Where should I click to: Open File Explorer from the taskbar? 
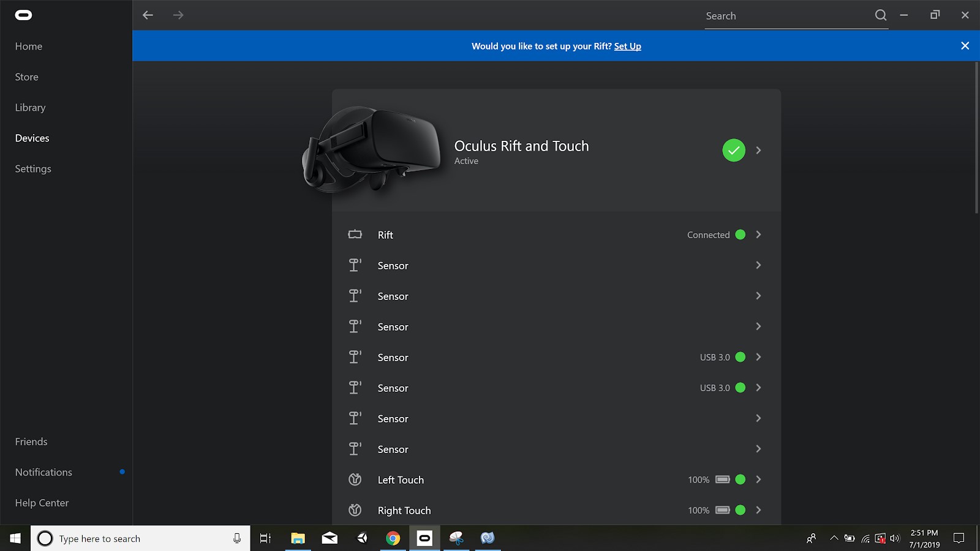(298, 538)
